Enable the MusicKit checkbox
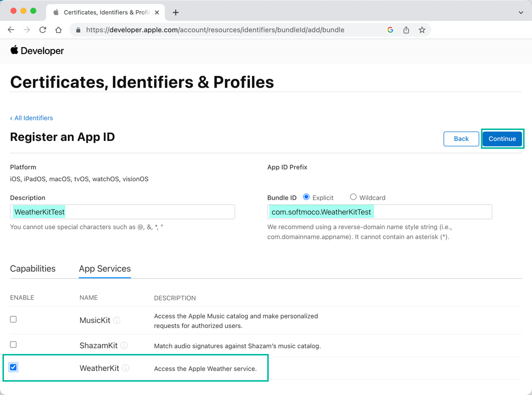This screenshot has width=532, height=395. [13, 319]
